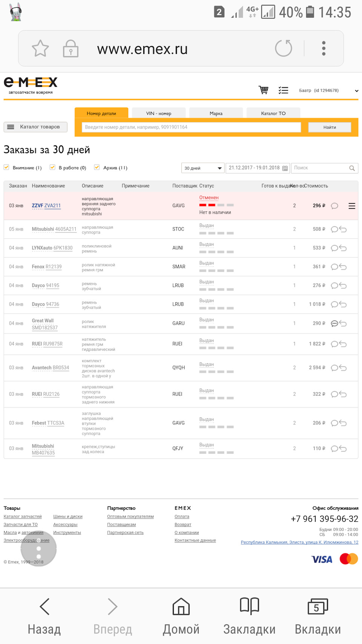Open the date range calendar icon

pyautogui.click(x=285, y=168)
